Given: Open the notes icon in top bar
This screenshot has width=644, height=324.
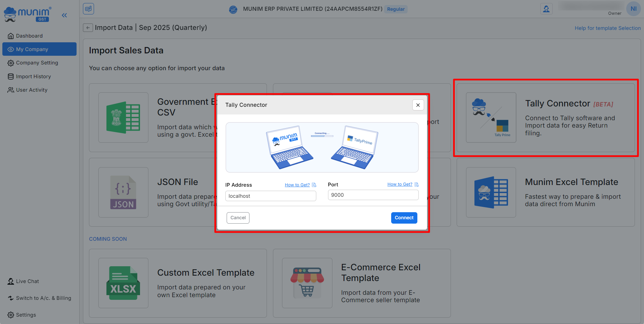Looking at the screenshot, I should pos(89,9).
